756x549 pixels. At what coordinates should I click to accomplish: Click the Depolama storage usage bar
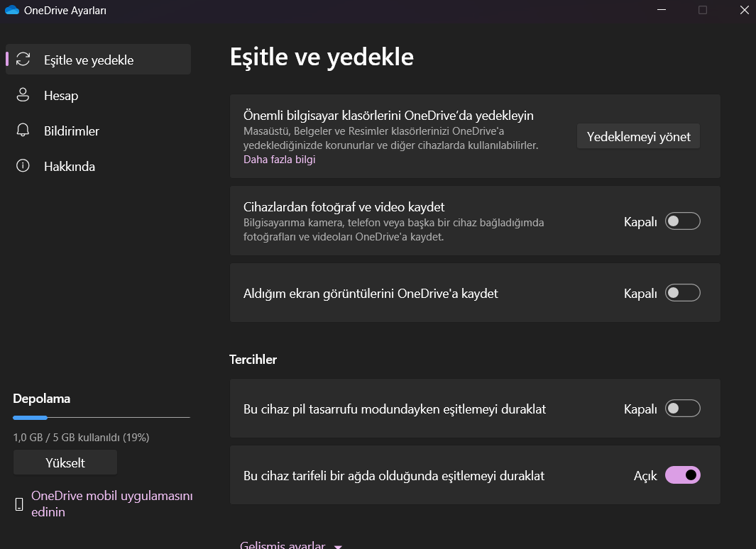102,418
